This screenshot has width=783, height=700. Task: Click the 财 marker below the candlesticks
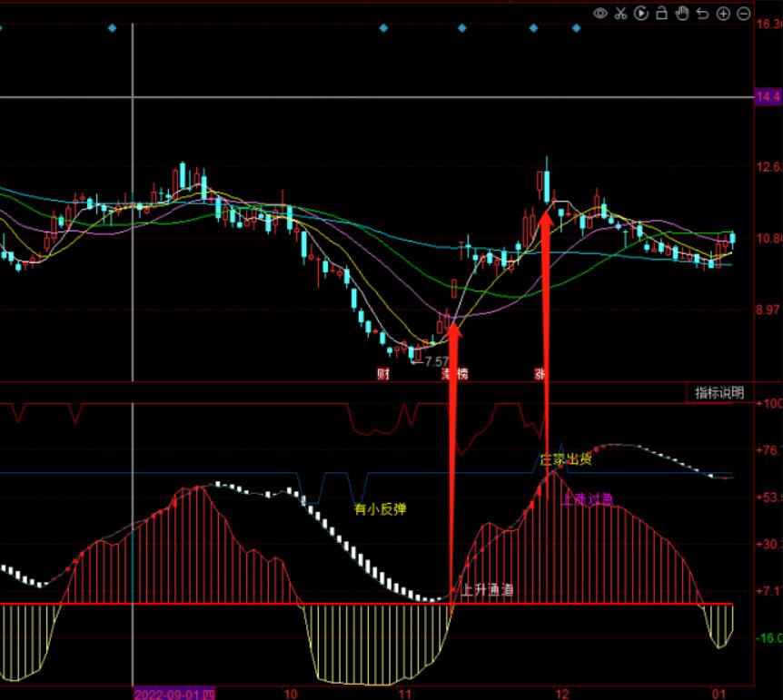(x=383, y=373)
